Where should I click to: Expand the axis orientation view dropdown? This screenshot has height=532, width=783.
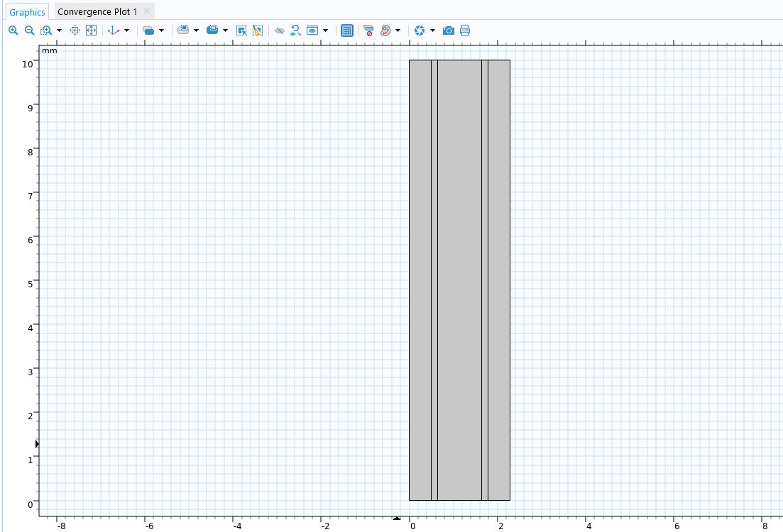pyautogui.click(x=126, y=31)
